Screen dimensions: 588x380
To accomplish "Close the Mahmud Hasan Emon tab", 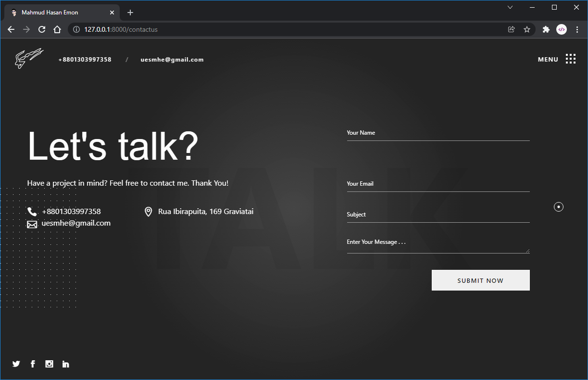I will click(112, 13).
